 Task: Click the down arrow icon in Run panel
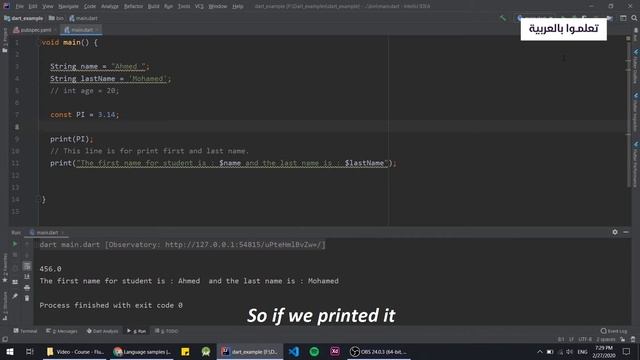click(x=27, y=255)
